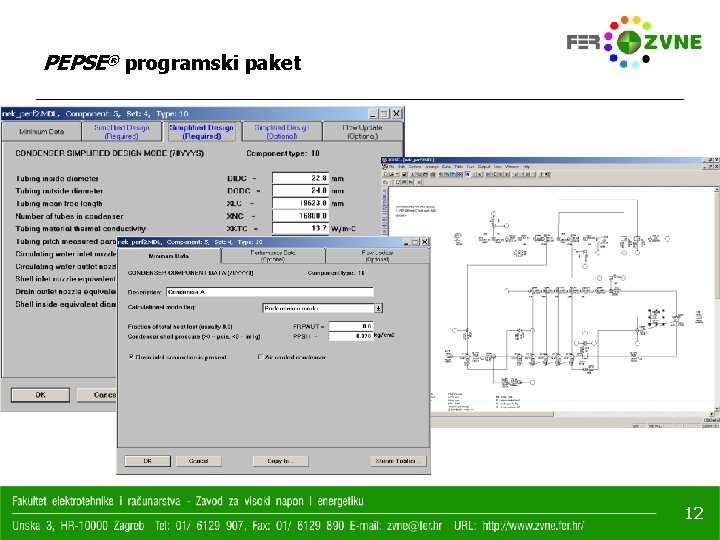720x540 pixels.
Task: Select the pointer arrow tool in PEPSE toolbar
Action: 468,174
